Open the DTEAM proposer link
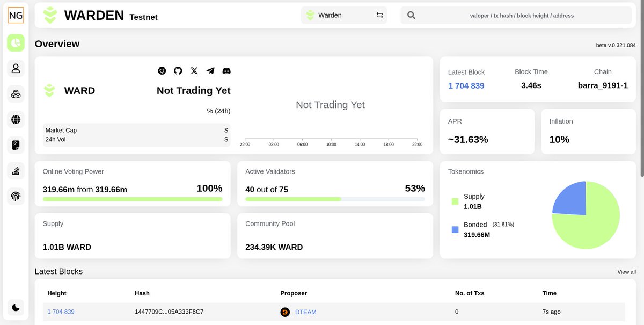The image size is (644, 325). 306,312
